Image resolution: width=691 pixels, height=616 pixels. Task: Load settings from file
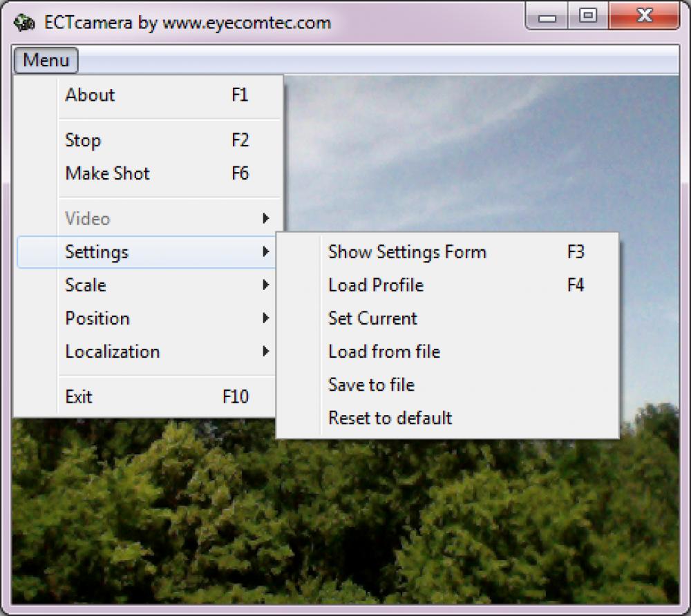(384, 352)
